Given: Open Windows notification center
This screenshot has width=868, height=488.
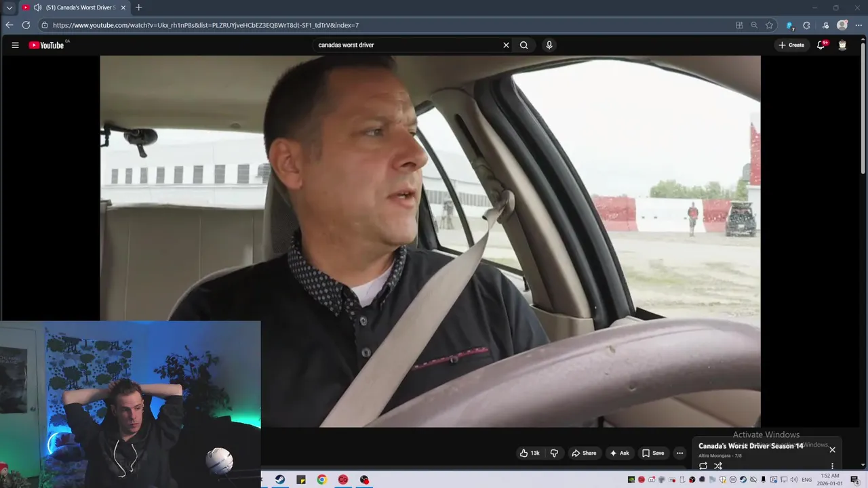Looking at the screenshot, I should coord(854,480).
